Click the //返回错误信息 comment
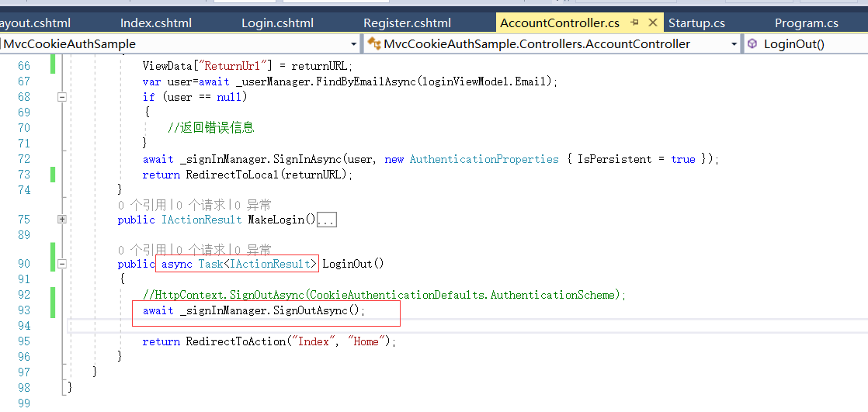 point(211,128)
